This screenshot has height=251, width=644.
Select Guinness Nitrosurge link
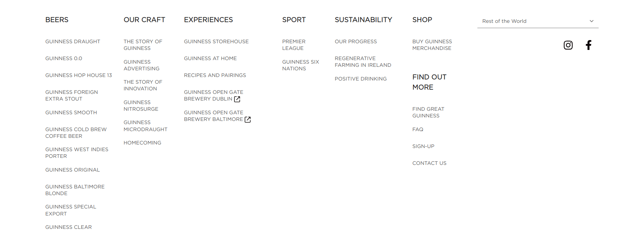coord(141,105)
